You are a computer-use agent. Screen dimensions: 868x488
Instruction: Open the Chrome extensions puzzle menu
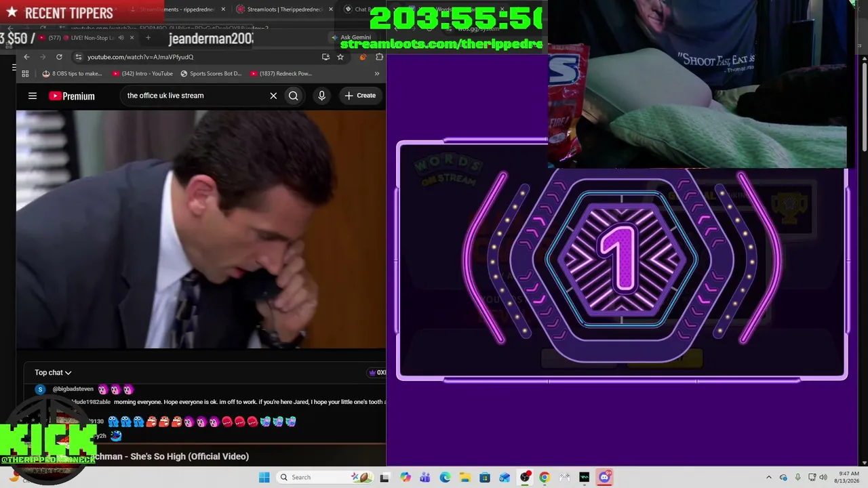point(379,57)
